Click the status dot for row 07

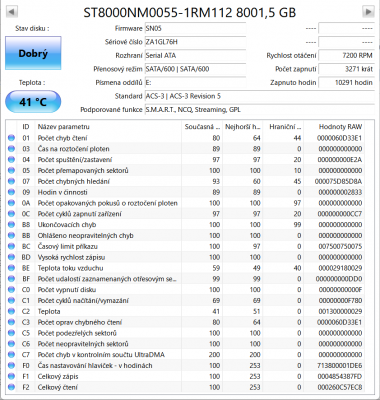[x=11, y=181]
